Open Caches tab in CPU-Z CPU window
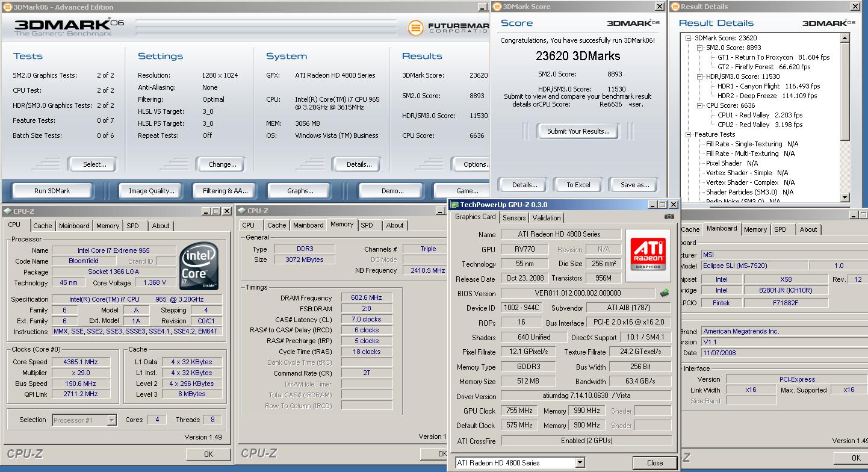The image size is (868, 472). [x=42, y=226]
